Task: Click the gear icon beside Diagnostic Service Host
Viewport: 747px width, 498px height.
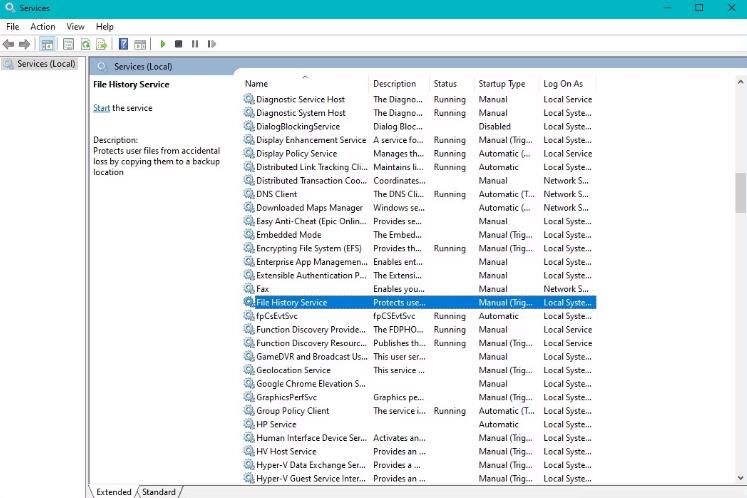Action: [x=249, y=99]
